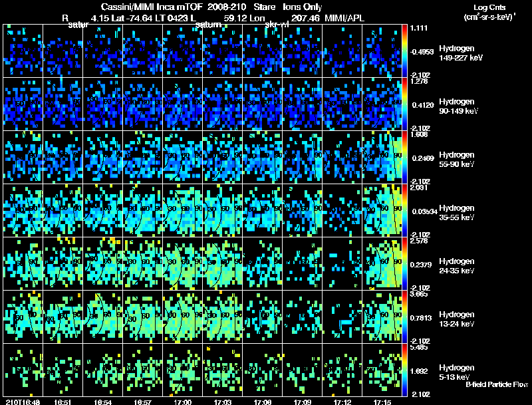Open the 90-149 keV image at 17:09
Screen dimensions: 532x405
coord(303,104)
